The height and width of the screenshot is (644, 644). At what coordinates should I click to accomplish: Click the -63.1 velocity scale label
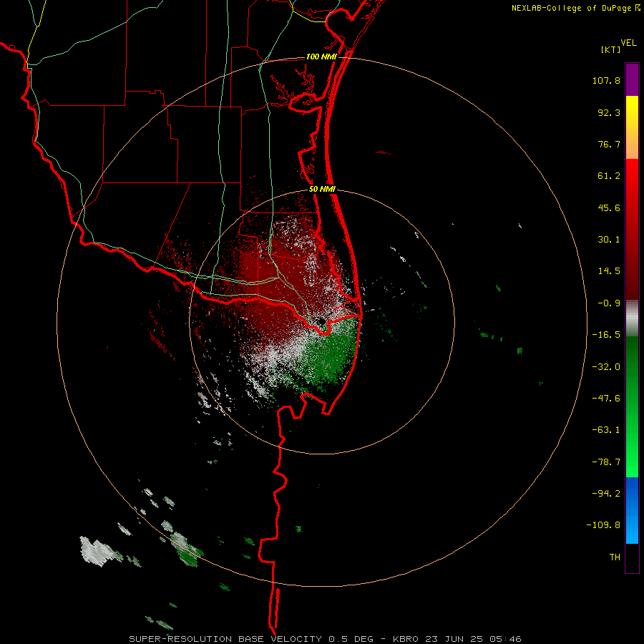(606, 430)
